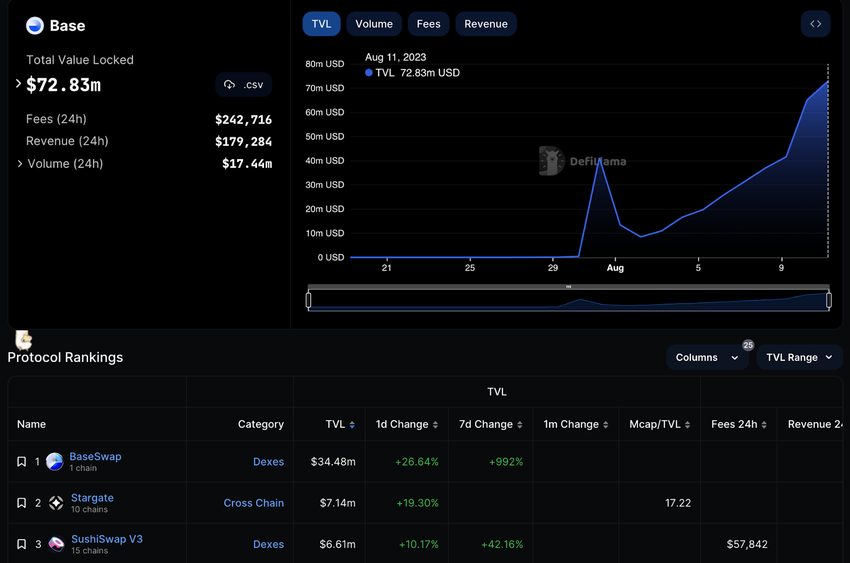This screenshot has height=563, width=850.
Task: Bookmark the BaseSwap protocol
Action: pyautogui.click(x=21, y=462)
